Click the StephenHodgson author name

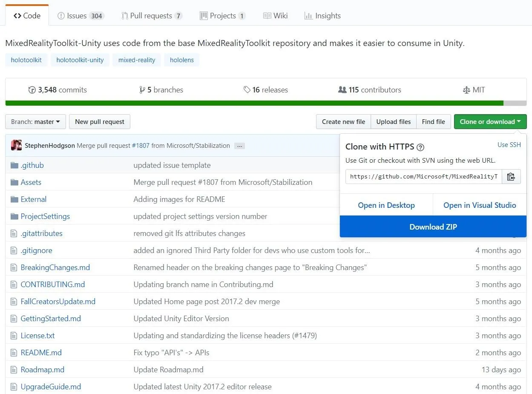click(50, 146)
